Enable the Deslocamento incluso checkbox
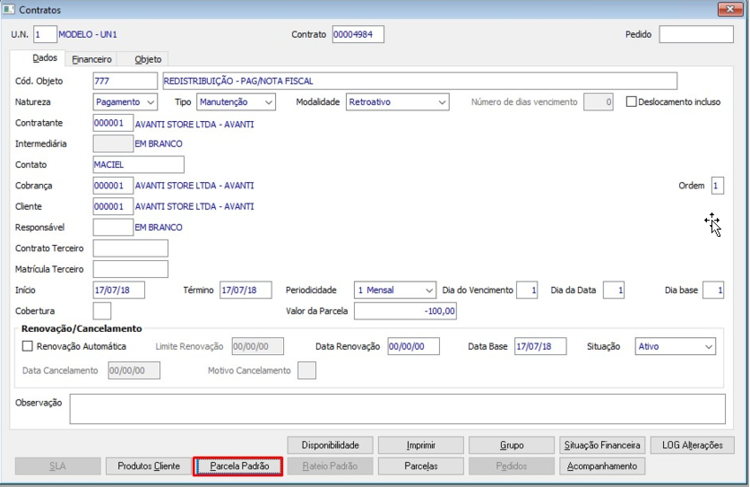Viewport: 750px width, 487px height. (x=631, y=102)
